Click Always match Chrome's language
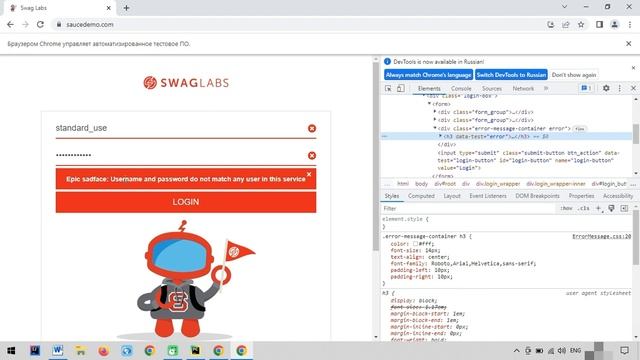 (x=428, y=75)
